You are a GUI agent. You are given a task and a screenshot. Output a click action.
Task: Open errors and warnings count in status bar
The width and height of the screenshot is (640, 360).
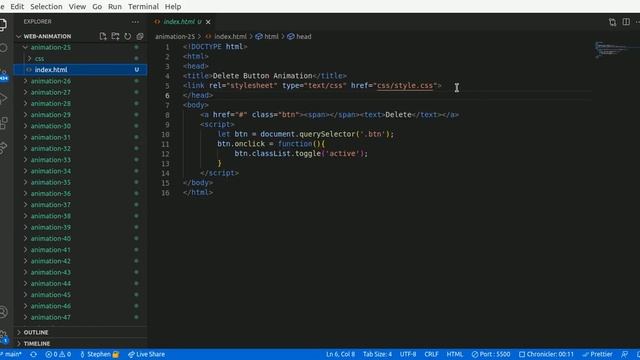coord(58,354)
